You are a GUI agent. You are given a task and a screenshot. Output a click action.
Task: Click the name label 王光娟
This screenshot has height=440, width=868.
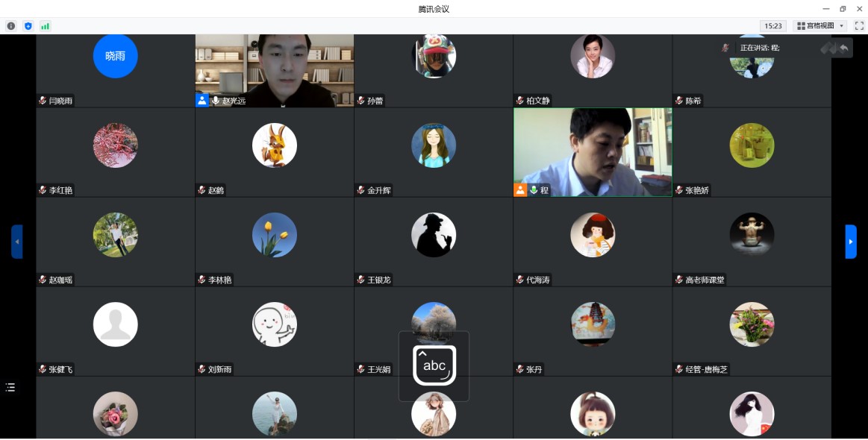pyautogui.click(x=379, y=370)
